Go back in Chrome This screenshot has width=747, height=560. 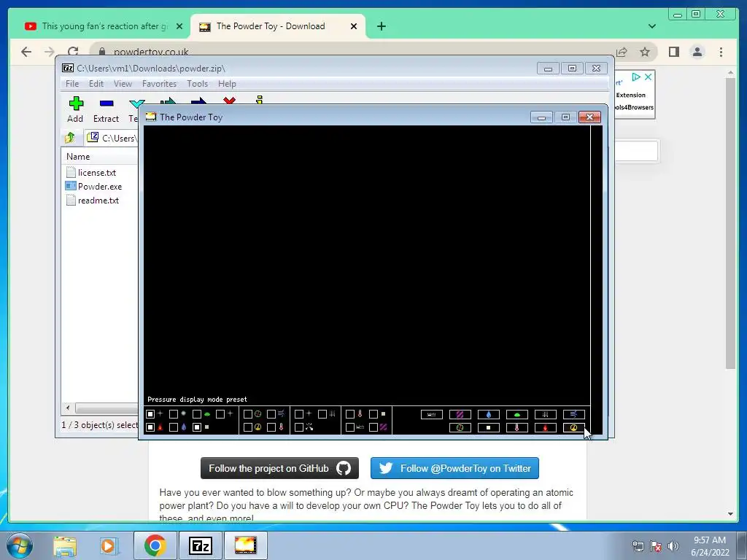[26, 52]
